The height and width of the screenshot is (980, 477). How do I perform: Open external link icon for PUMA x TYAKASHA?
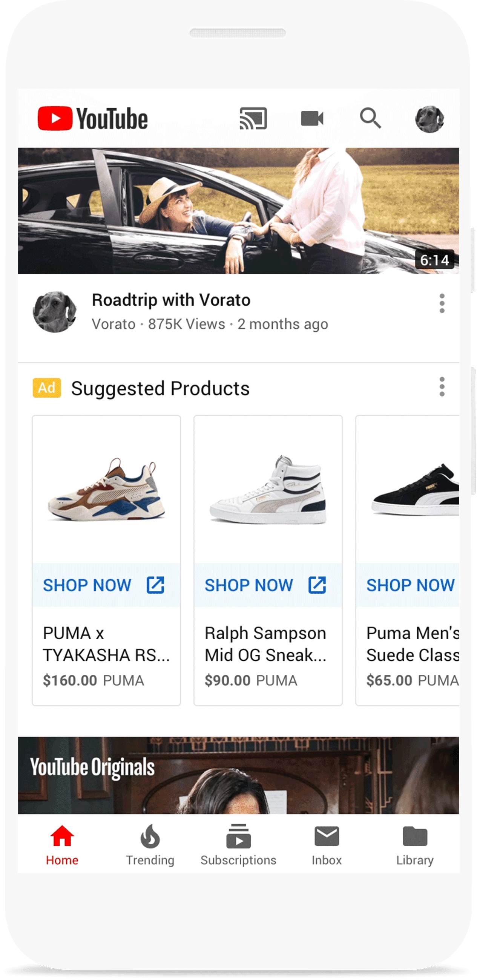click(x=155, y=585)
